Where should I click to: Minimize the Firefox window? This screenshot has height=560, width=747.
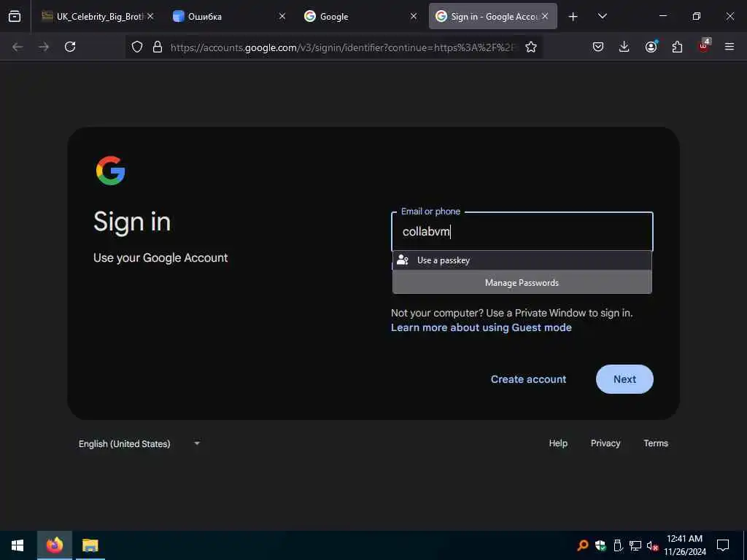pyautogui.click(x=662, y=16)
